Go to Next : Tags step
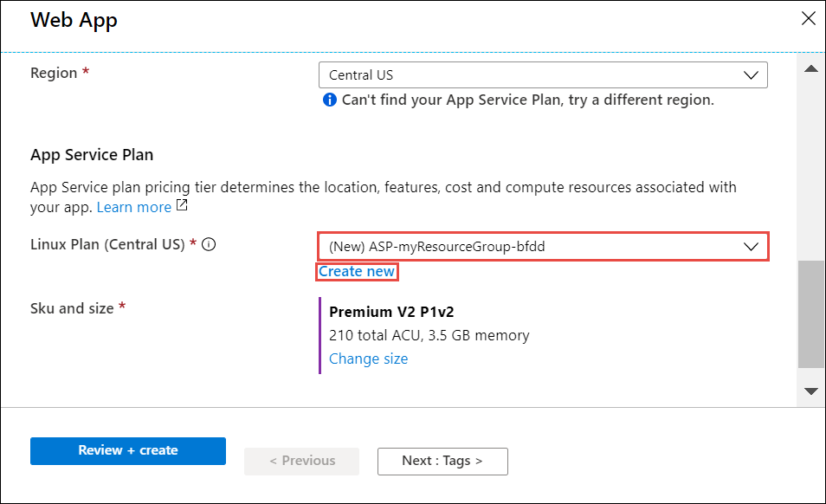 (442, 461)
